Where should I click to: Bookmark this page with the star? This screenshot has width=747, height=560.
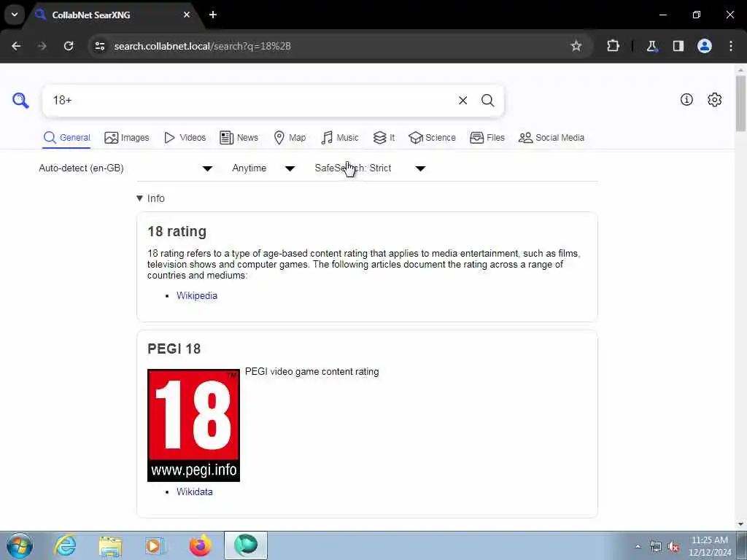click(576, 46)
